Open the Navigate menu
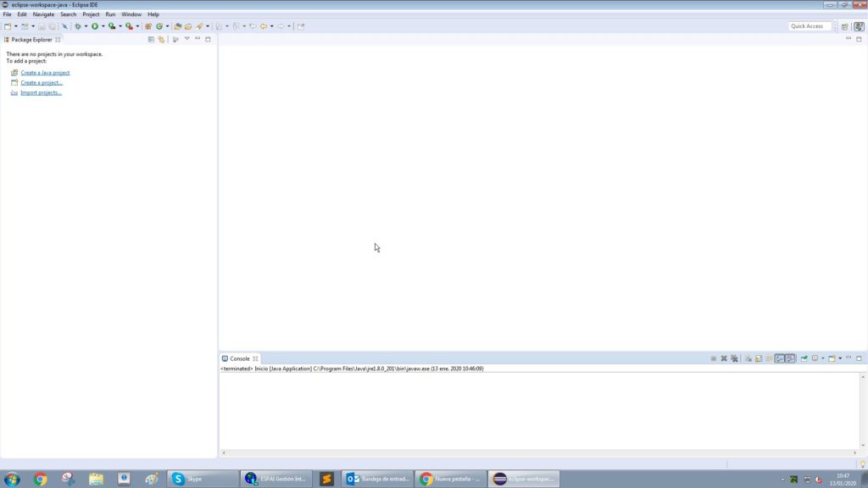 pyautogui.click(x=43, y=14)
